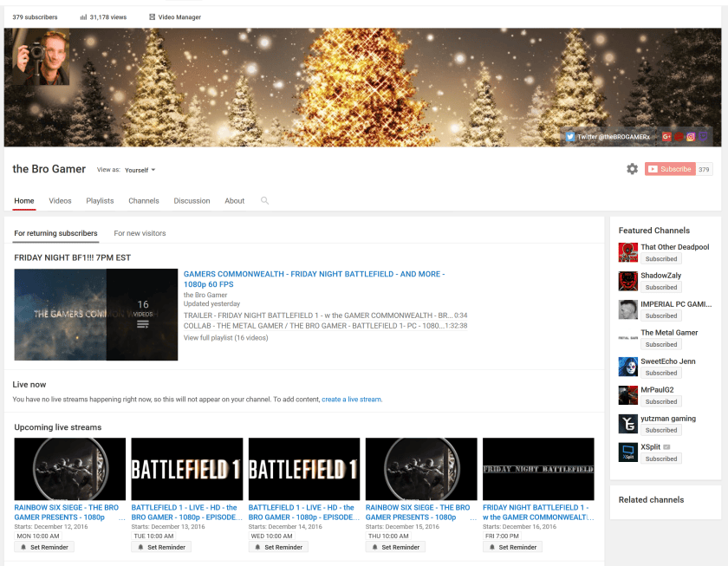Image resolution: width=728 pixels, height=566 pixels.
Task: Open the channel settings gear icon
Action: pos(632,169)
